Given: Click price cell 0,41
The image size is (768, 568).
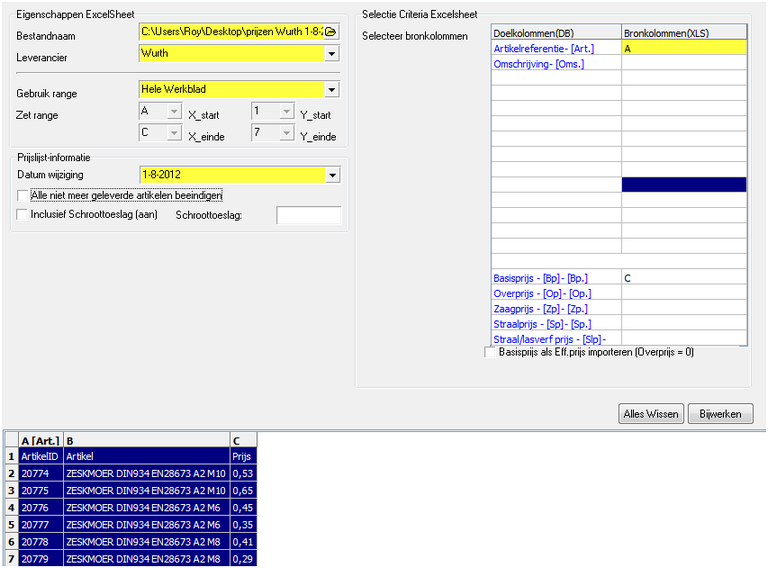Looking at the screenshot, I should point(243,542).
